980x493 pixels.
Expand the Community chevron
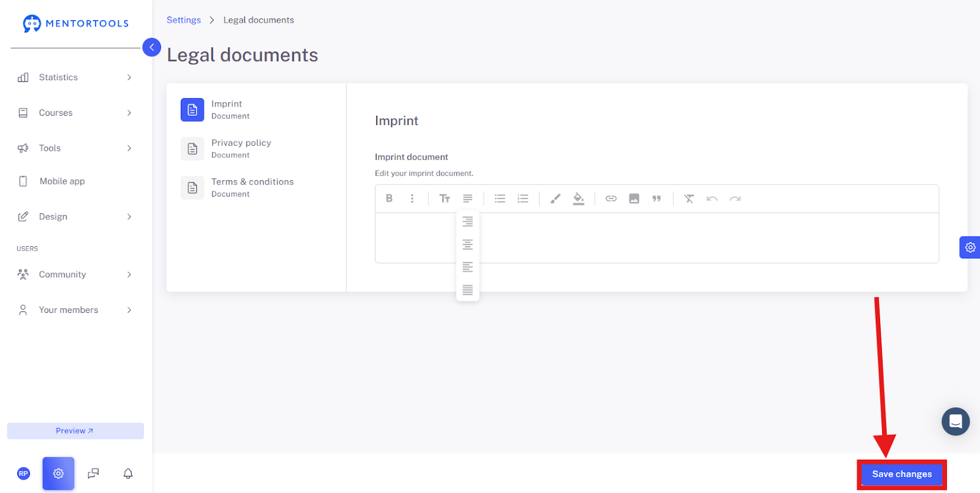coord(129,274)
